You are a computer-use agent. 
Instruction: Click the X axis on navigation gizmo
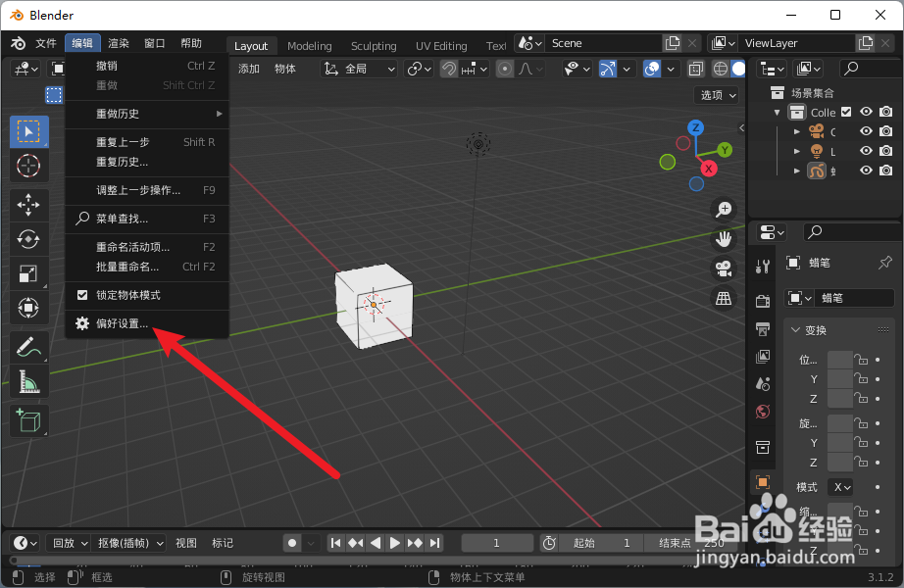coord(709,169)
